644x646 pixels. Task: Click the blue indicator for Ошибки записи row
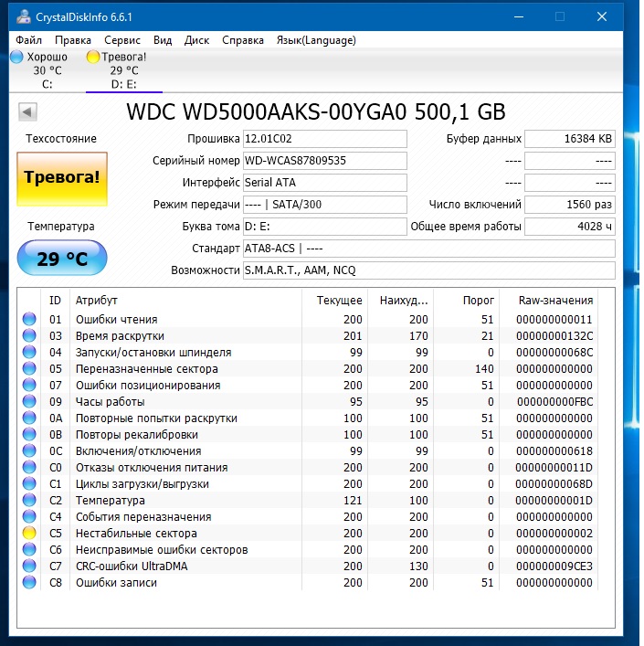tap(29, 583)
